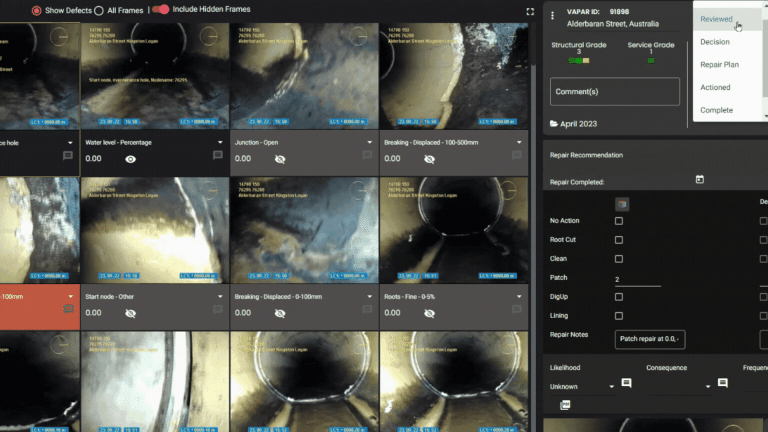Expand the Start node - Other dropdown
The height and width of the screenshot is (432, 768).
pos(220,297)
